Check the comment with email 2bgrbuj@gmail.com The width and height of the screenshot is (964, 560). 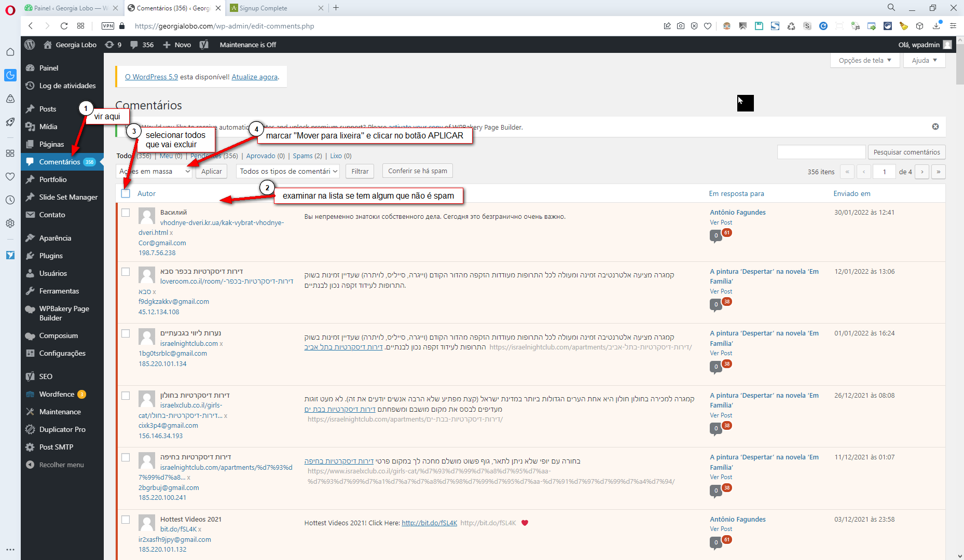coord(126,457)
